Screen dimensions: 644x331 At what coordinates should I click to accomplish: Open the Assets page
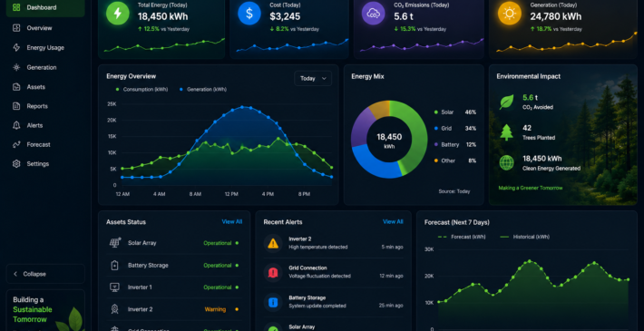coord(45,87)
